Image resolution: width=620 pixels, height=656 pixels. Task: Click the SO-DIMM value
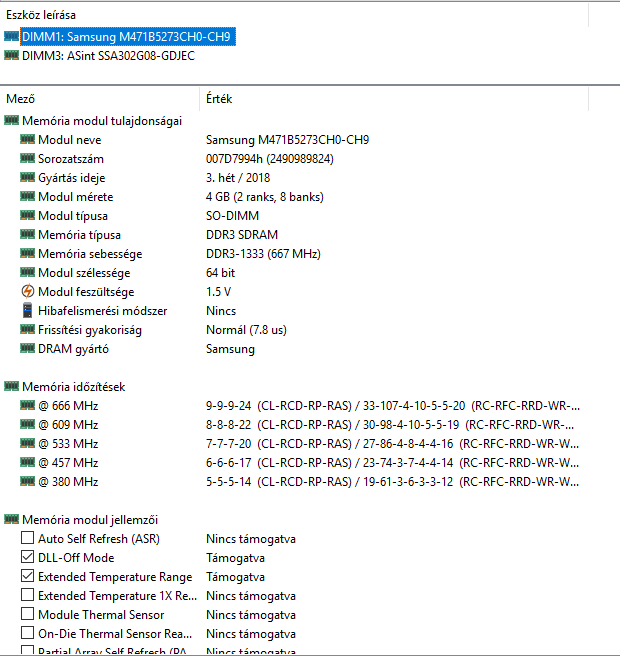pyautogui.click(x=233, y=216)
